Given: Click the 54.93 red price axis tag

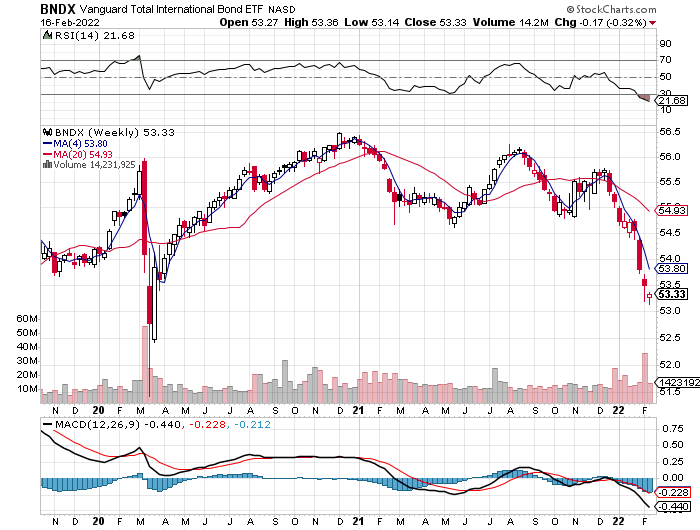Looking at the screenshot, I should [x=672, y=210].
